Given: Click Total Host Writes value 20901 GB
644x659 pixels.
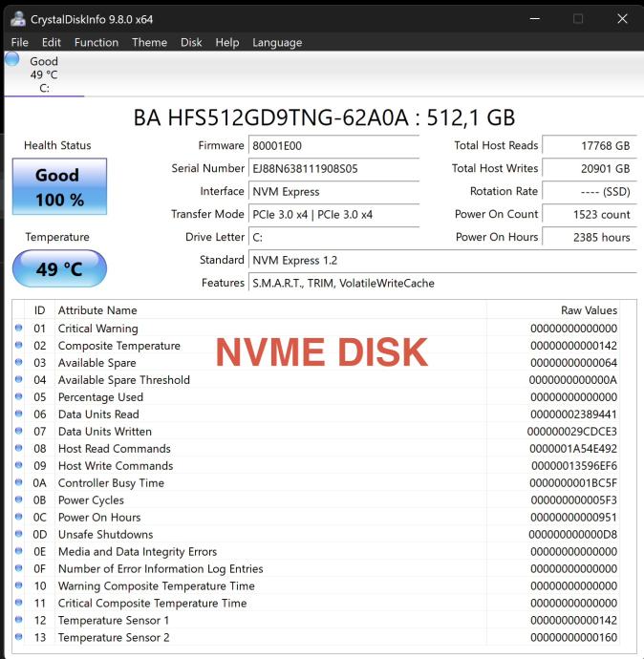Looking at the screenshot, I should click(x=590, y=168).
